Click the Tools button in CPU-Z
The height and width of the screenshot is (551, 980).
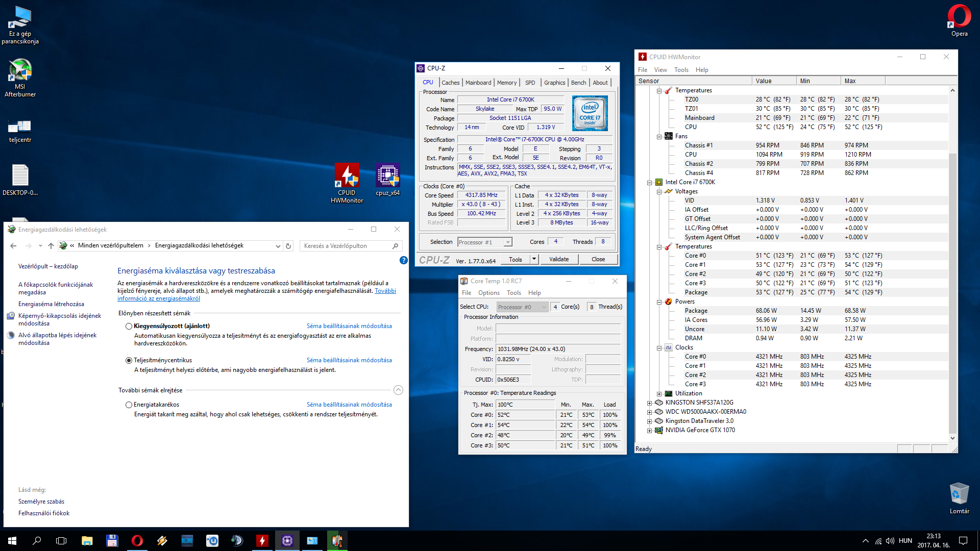(x=516, y=259)
